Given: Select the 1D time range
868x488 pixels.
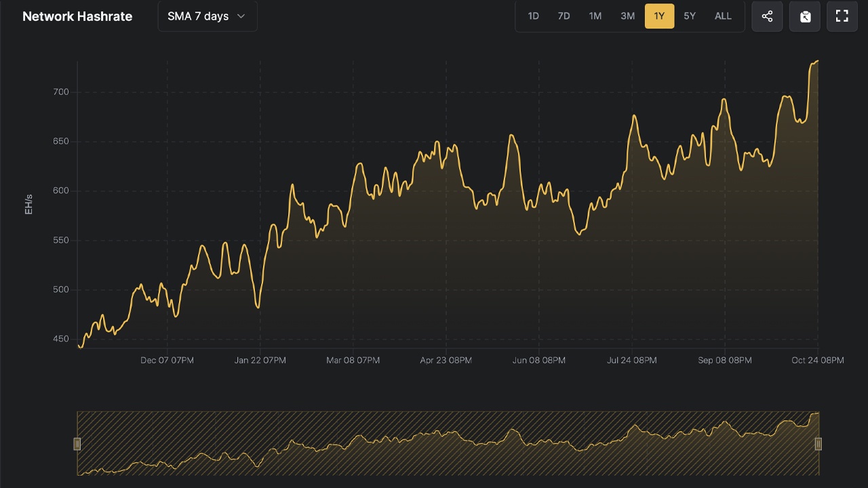Looking at the screenshot, I should tap(534, 16).
